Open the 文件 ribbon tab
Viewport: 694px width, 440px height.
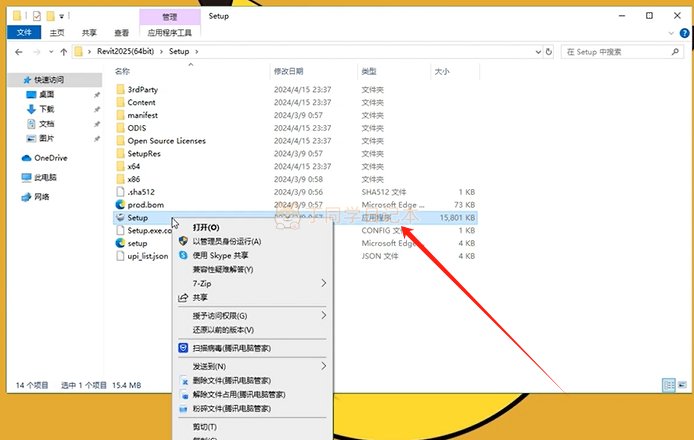click(24, 32)
